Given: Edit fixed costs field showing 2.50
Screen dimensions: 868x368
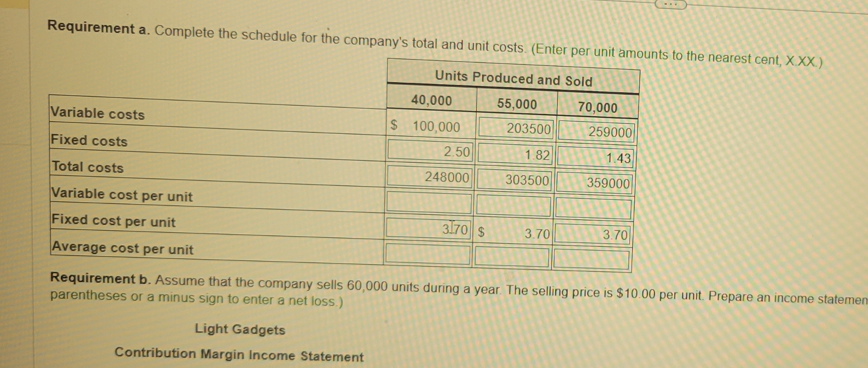Looking at the screenshot, I should [429, 151].
